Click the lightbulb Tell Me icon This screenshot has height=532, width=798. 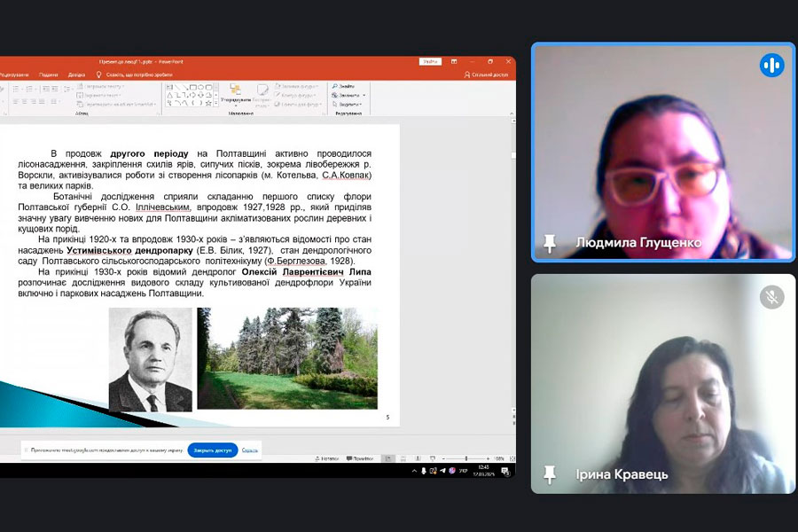[x=98, y=74]
